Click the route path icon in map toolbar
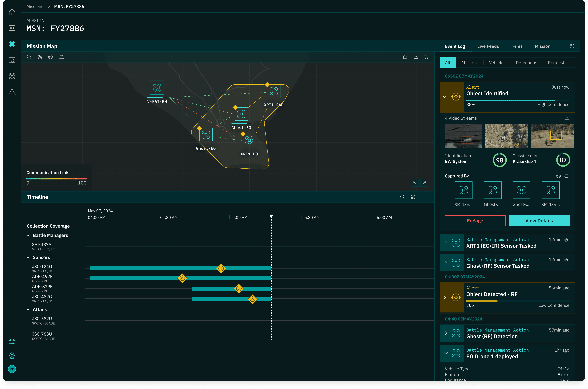Image resolution: width=588 pixels, height=389 pixels. pyautogui.click(x=61, y=57)
